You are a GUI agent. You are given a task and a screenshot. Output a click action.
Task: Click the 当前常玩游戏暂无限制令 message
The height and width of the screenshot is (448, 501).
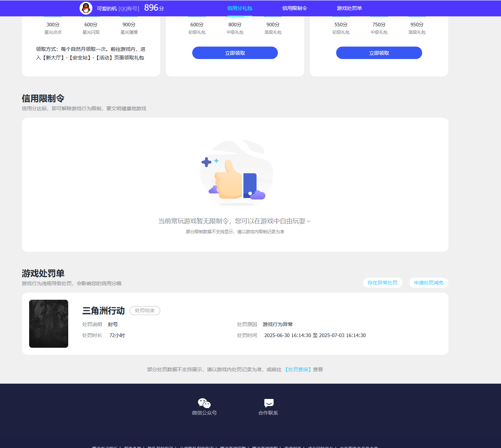[235, 221]
